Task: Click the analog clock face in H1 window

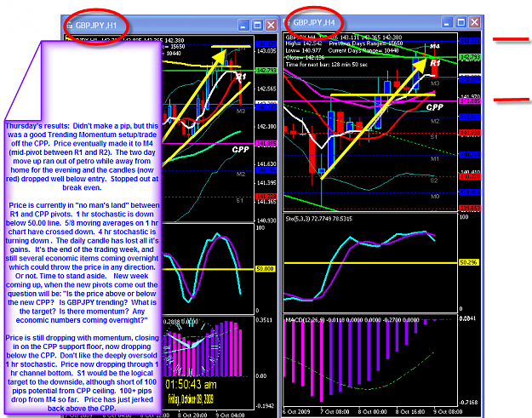Action: [192, 346]
